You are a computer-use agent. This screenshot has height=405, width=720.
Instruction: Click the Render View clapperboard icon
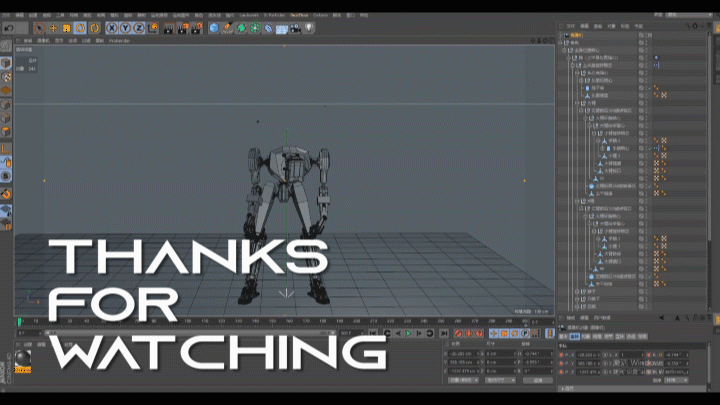pos(169,28)
